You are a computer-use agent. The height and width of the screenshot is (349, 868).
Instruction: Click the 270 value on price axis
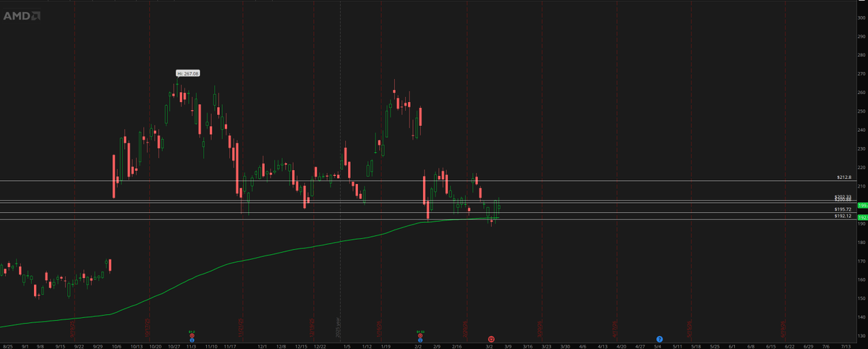861,74
